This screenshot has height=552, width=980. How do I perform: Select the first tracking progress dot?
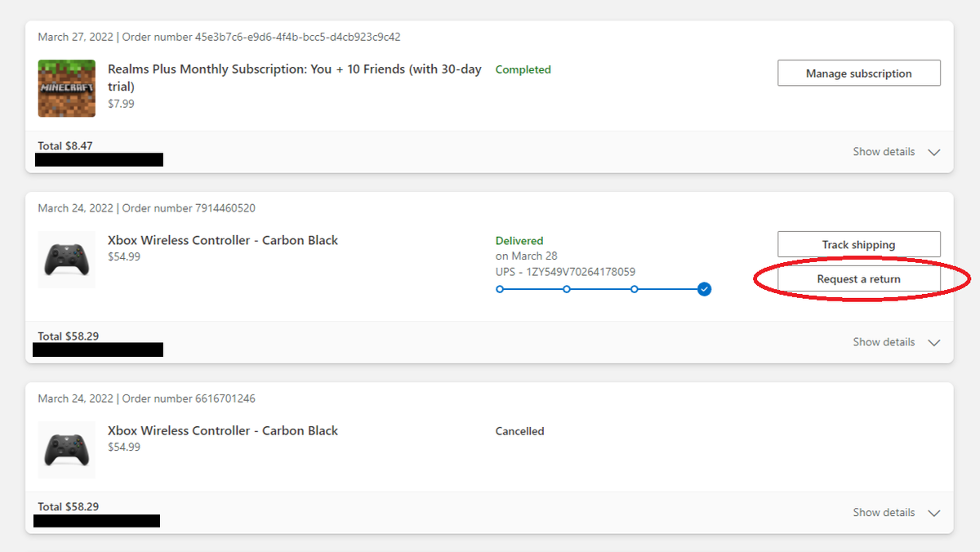click(x=500, y=289)
